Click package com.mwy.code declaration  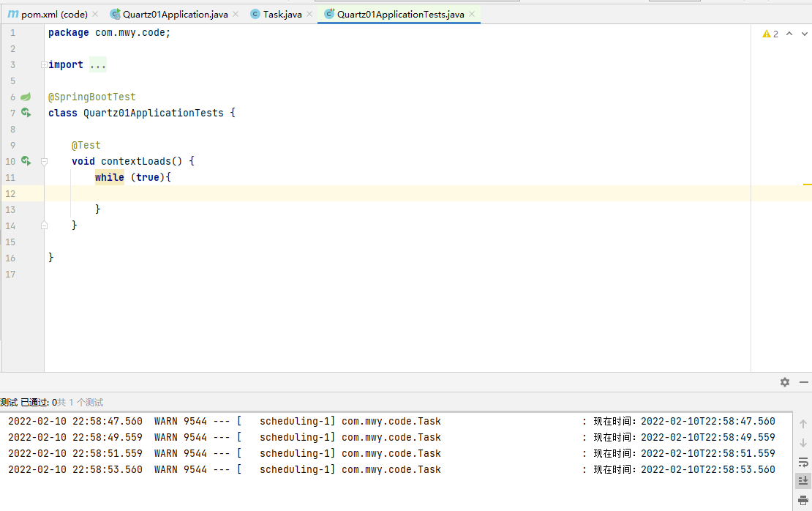click(109, 33)
